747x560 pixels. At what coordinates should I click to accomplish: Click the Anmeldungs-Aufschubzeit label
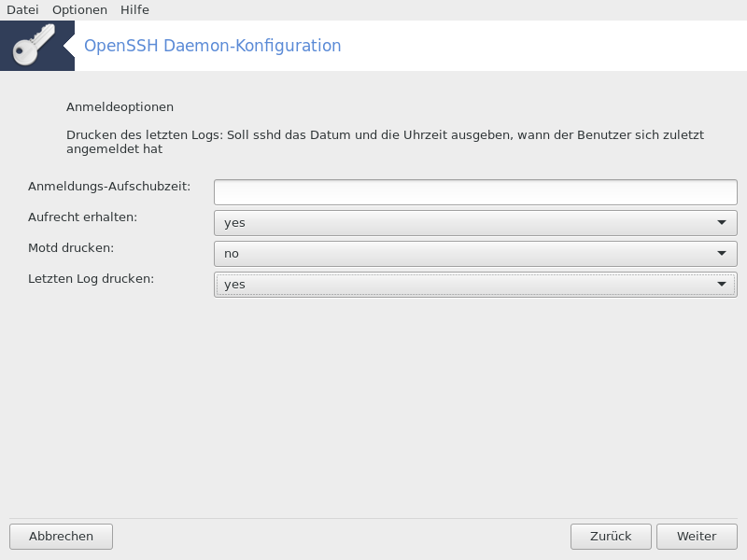[x=109, y=186]
